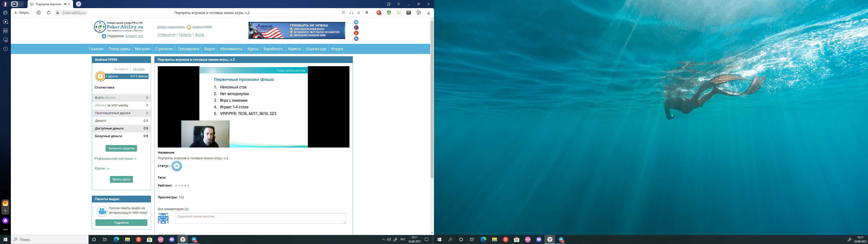View site security via the lock icon
The width and height of the screenshot is (868, 244).
click(x=58, y=13)
